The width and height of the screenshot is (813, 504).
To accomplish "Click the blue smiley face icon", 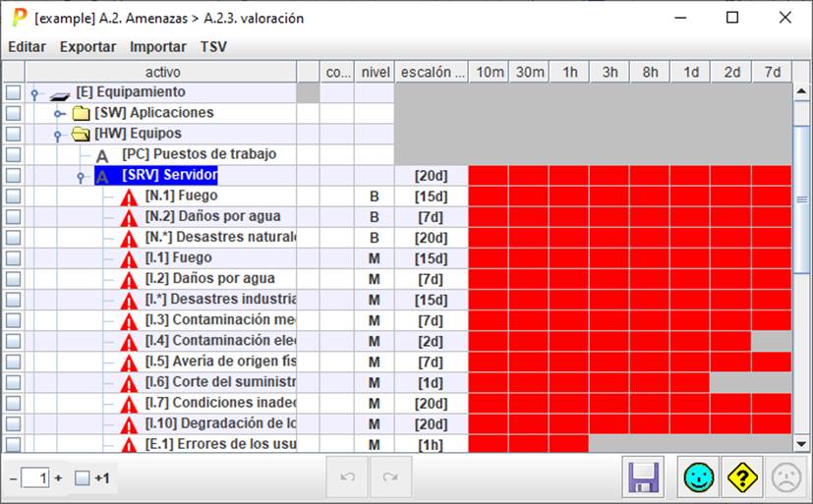I will (700, 478).
